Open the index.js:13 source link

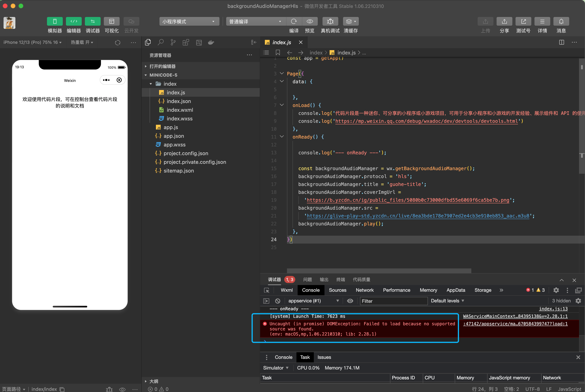(x=553, y=309)
